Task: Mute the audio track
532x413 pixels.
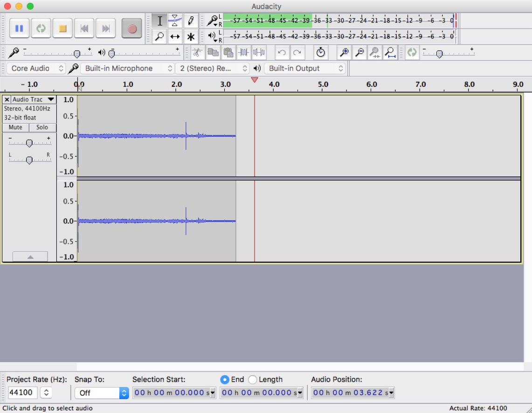Action: pyautogui.click(x=15, y=127)
